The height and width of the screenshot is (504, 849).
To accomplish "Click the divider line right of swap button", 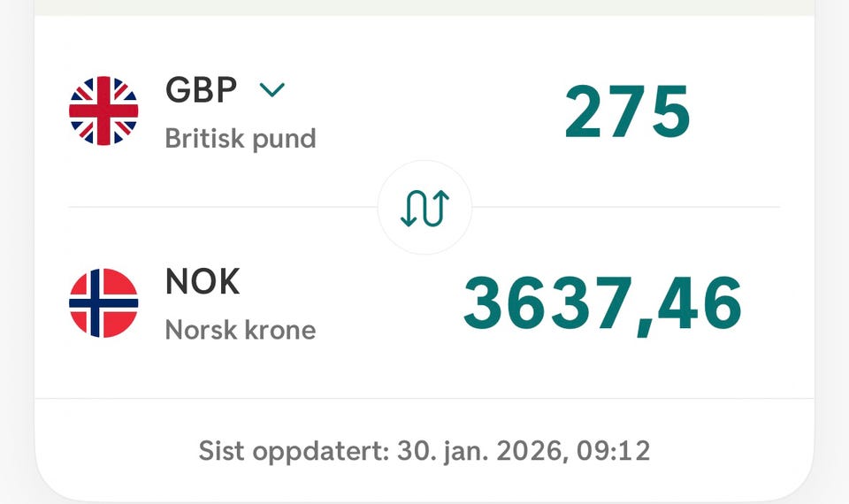I will click(626, 207).
